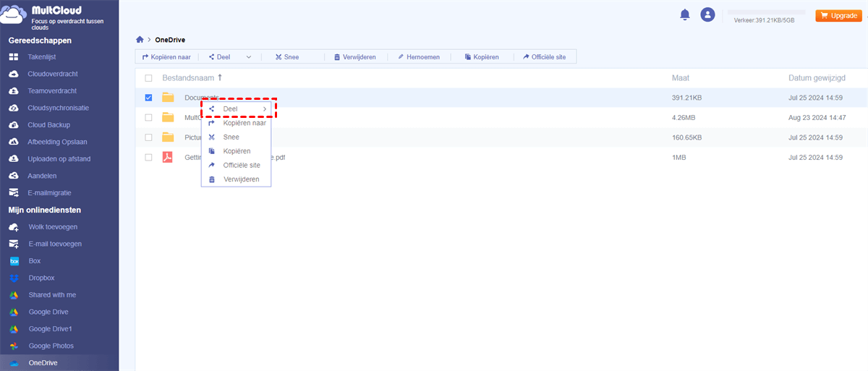The image size is (868, 371).
Task: Open the Dropbox service icon
Action: 14,278
